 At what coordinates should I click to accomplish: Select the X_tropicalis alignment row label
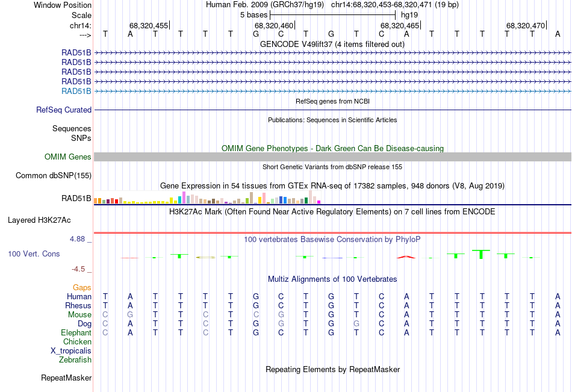click(x=71, y=351)
